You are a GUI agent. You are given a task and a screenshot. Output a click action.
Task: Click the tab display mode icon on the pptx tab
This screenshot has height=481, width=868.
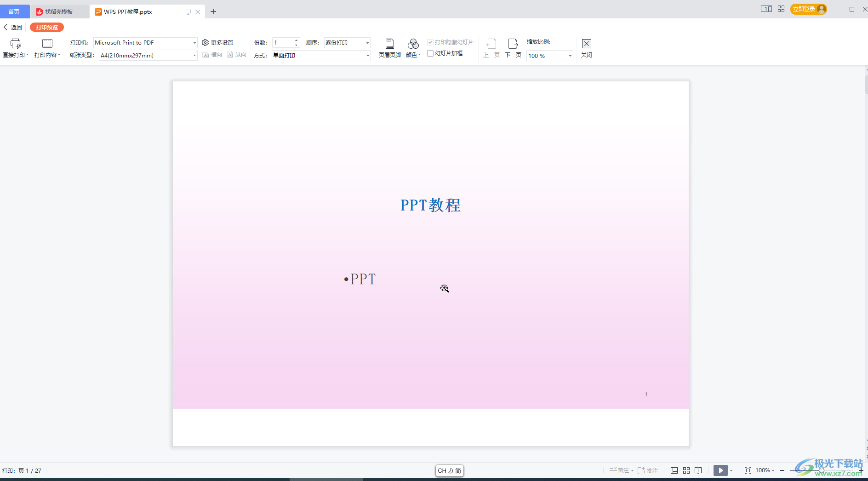click(x=188, y=12)
